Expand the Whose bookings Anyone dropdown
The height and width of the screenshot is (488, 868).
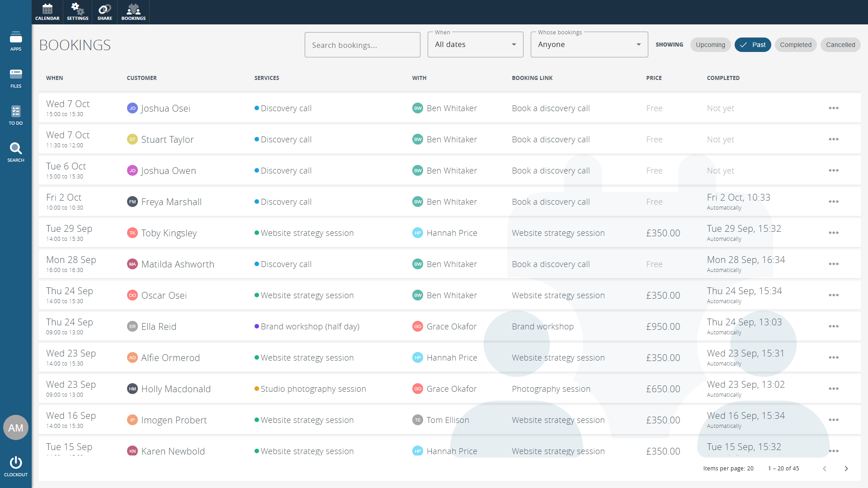[589, 44]
